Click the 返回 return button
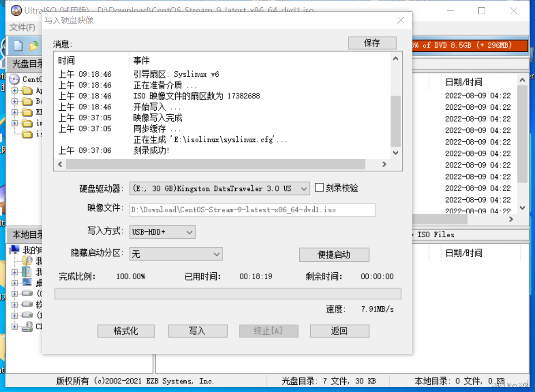Image resolution: width=535 pixels, height=392 pixels. tap(340, 331)
